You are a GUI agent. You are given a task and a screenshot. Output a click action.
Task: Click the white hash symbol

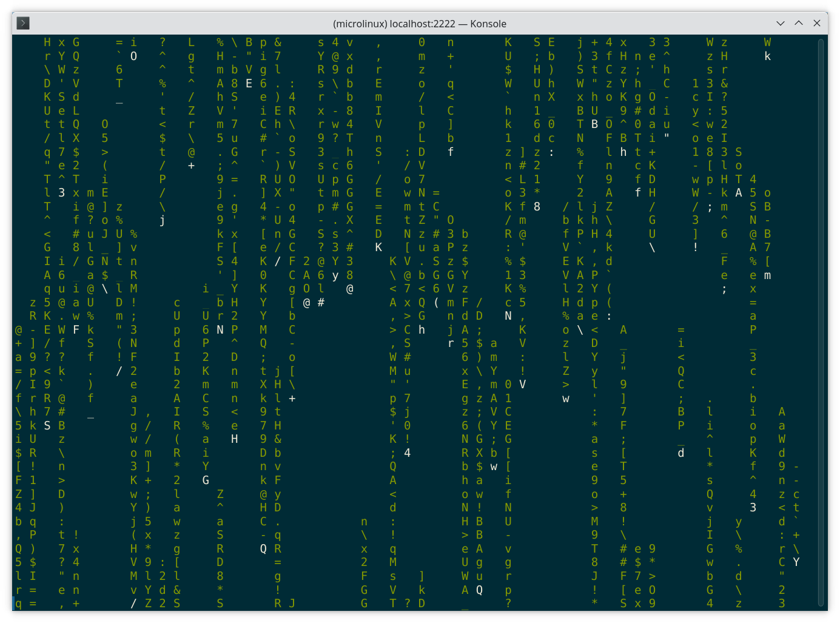pos(321,301)
